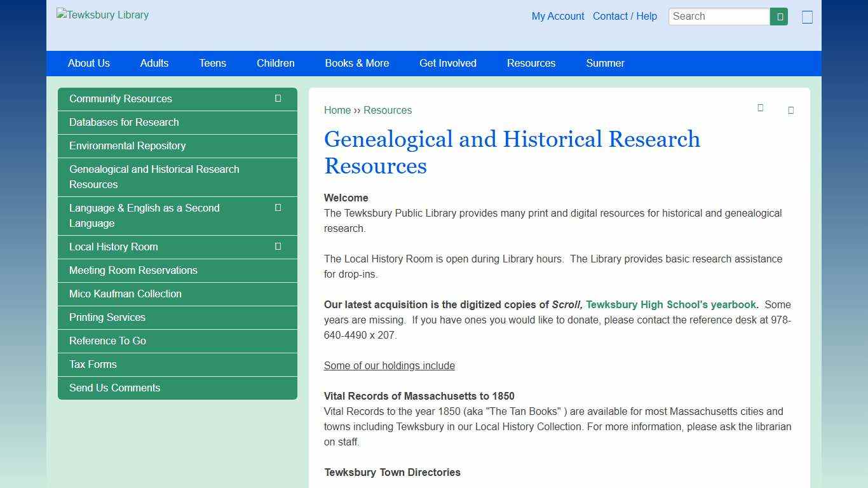Click the green search magnifier icon
Viewport: 868px width, 488px height.
click(778, 16)
